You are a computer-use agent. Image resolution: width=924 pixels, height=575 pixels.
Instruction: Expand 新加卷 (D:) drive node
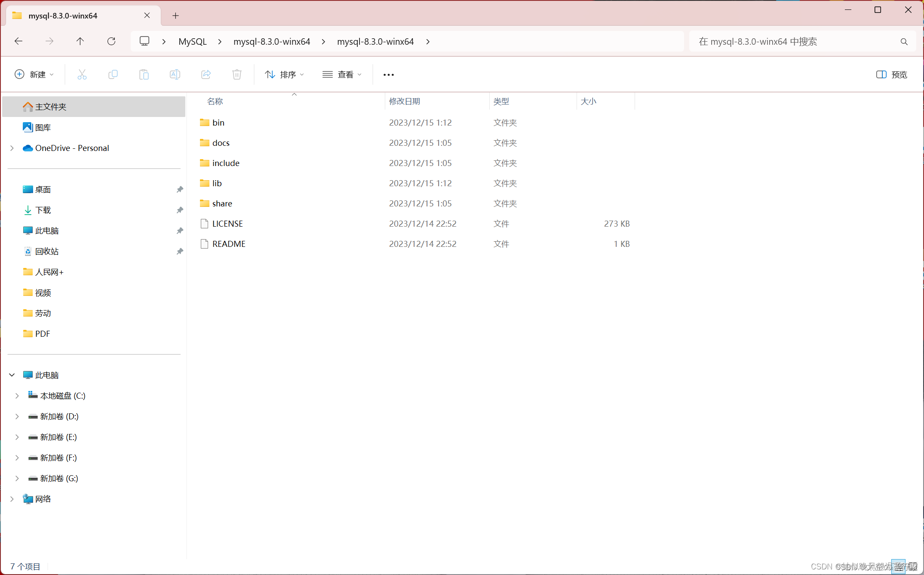click(17, 416)
